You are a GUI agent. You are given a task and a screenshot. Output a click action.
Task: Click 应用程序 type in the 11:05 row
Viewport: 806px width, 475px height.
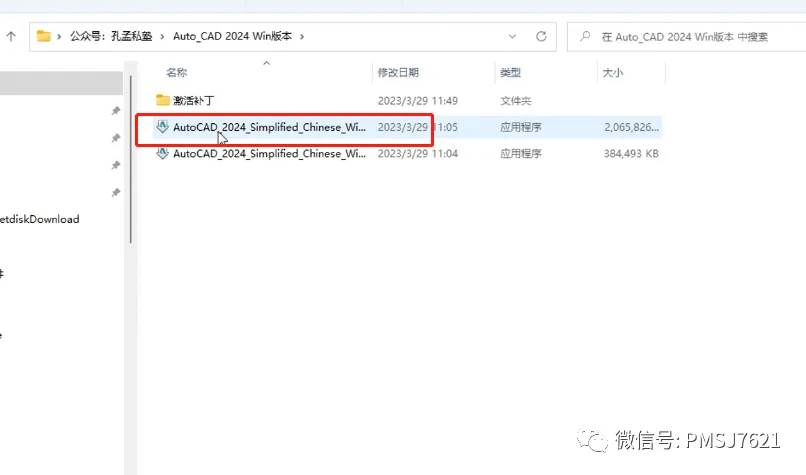(521, 127)
